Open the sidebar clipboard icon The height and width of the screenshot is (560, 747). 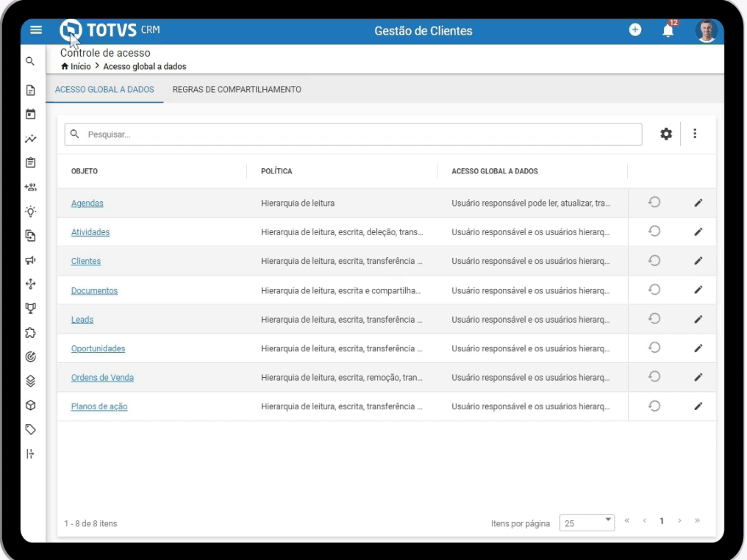tap(30, 163)
